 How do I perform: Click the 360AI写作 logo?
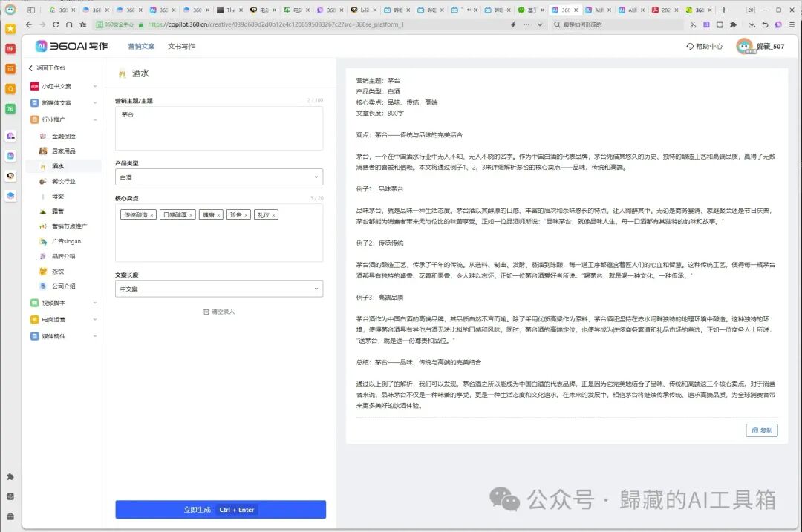point(71,46)
